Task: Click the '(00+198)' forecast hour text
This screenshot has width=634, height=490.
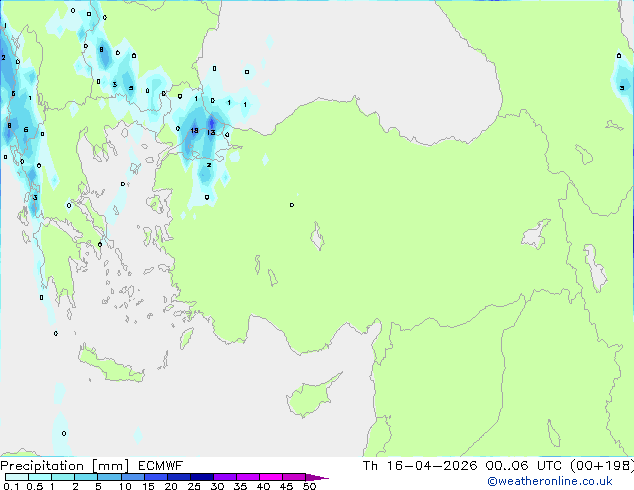Action: [x=602, y=466]
